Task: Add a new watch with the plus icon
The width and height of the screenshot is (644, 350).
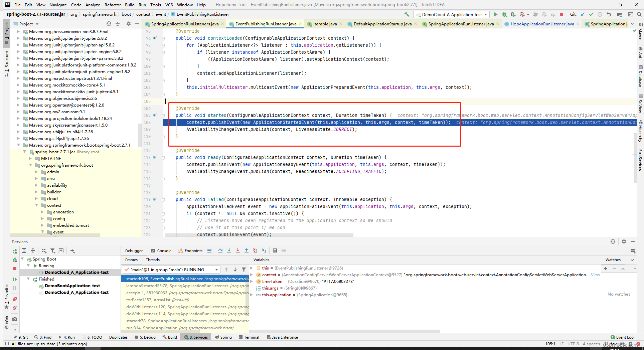Action: tap(606, 269)
